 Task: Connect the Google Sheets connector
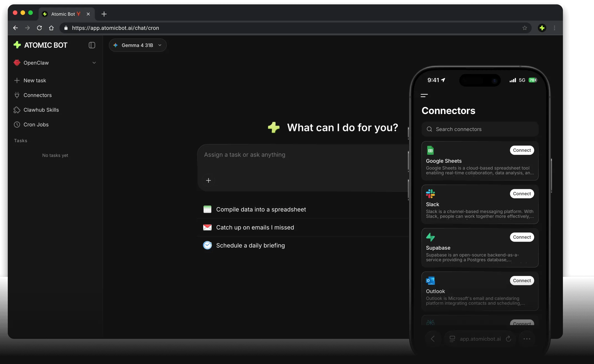click(522, 150)
